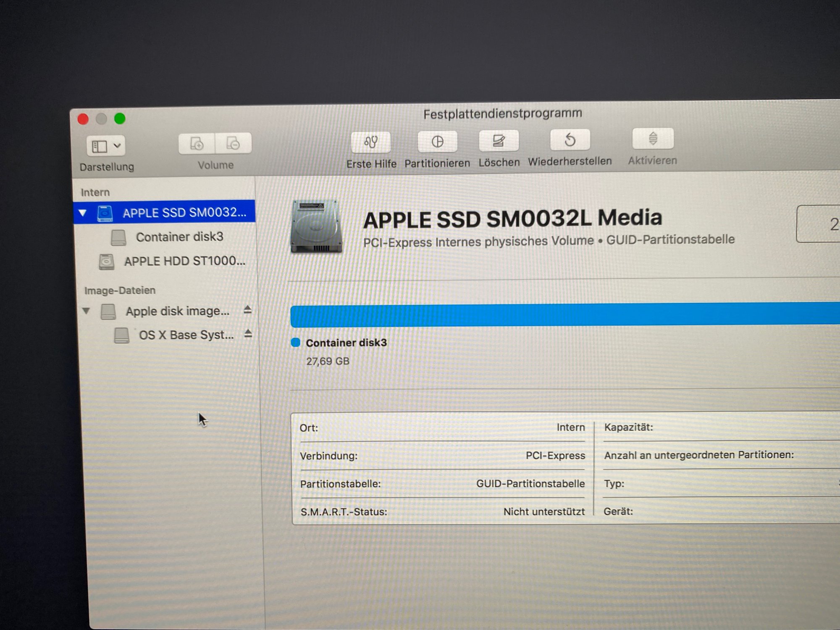
Task: Click the green zoom window button
Action: (120, 119)
